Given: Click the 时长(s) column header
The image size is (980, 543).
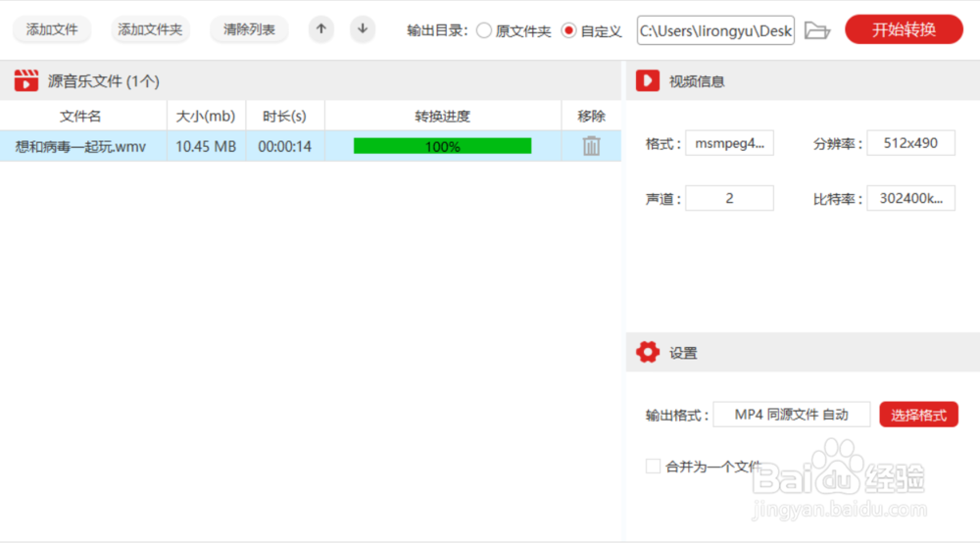Looking at the screenshot, I should tap(285, 116).
